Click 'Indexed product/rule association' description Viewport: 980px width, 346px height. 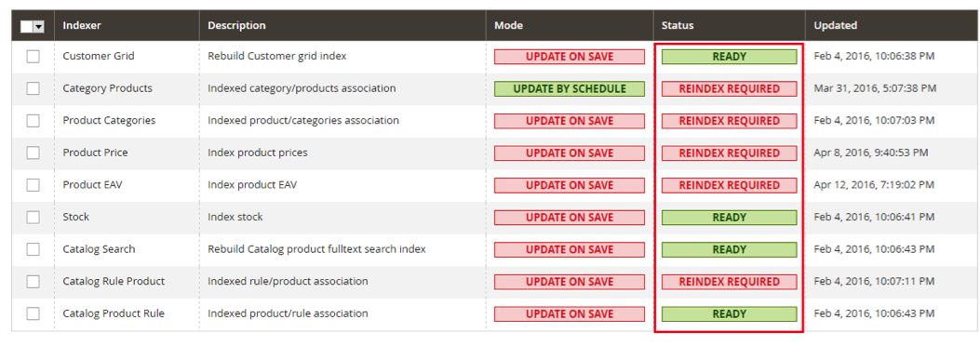coord(288,313)
